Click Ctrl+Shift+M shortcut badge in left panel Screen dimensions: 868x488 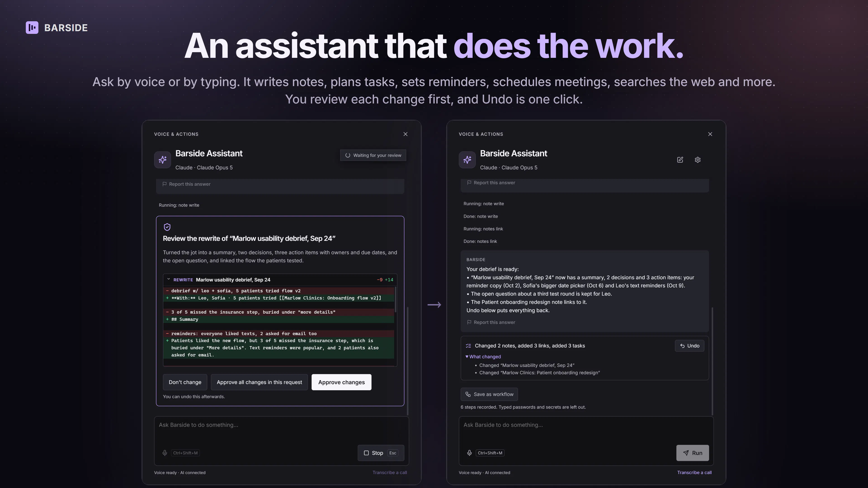coord(185,453)
